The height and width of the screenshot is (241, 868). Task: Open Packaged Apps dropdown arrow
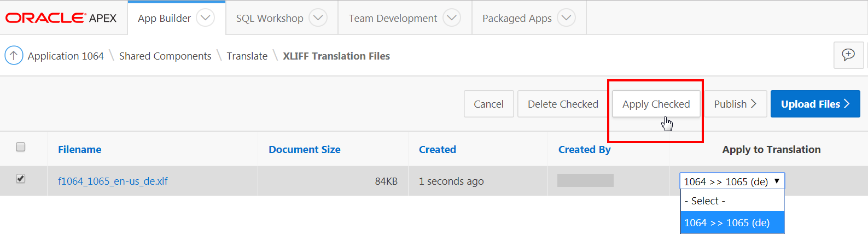tap(566, 18)
